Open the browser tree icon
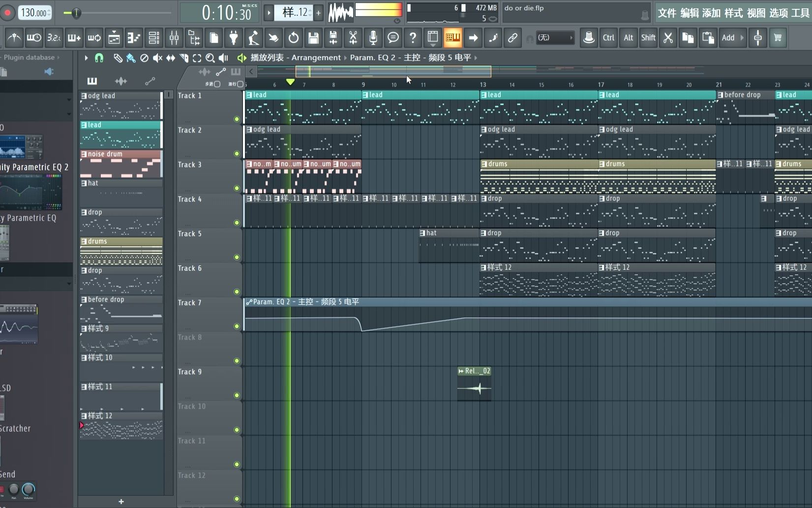The height and width of the screenshot is (508, 812). coord(194,37)
